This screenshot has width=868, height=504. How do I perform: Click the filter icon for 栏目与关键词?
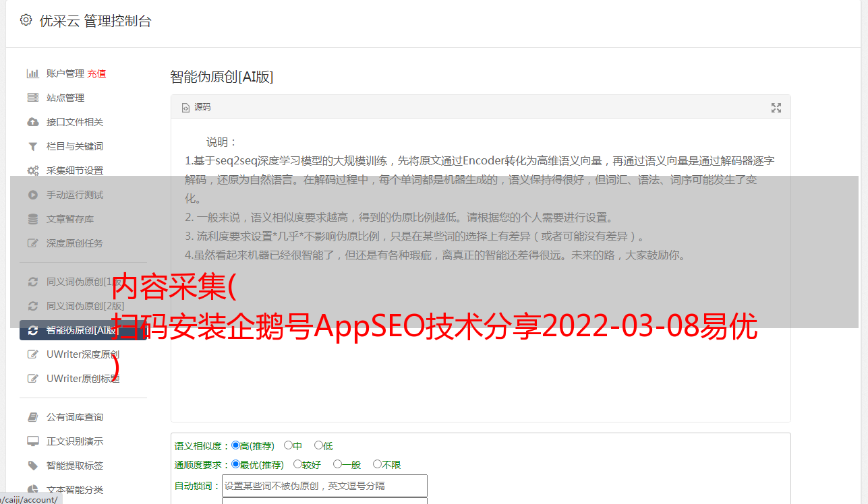pos(32,146)
